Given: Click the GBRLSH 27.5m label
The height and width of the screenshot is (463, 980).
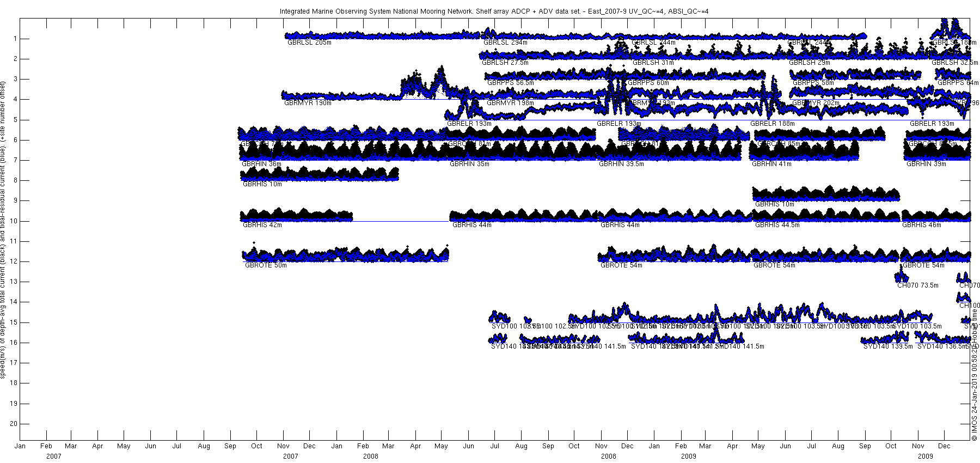Looking at the screenshot, I should coord(505,62).
